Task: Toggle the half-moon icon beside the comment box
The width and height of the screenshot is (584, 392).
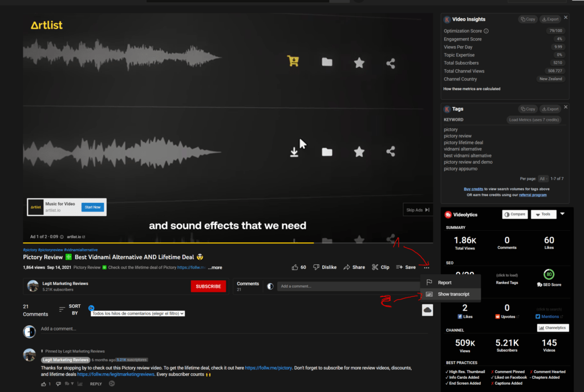Action: coord(270,287)
